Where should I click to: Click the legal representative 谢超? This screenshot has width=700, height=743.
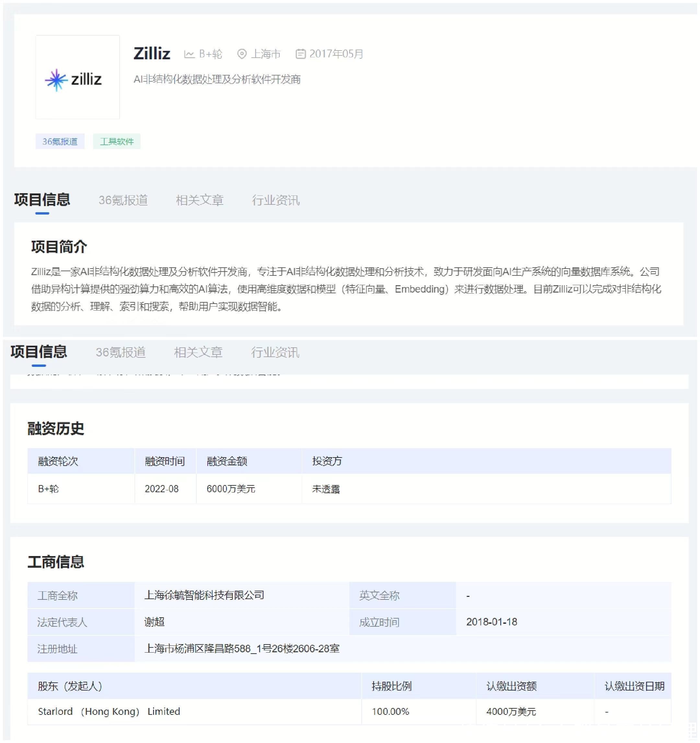pyautogui.click(x=154, y=622)
